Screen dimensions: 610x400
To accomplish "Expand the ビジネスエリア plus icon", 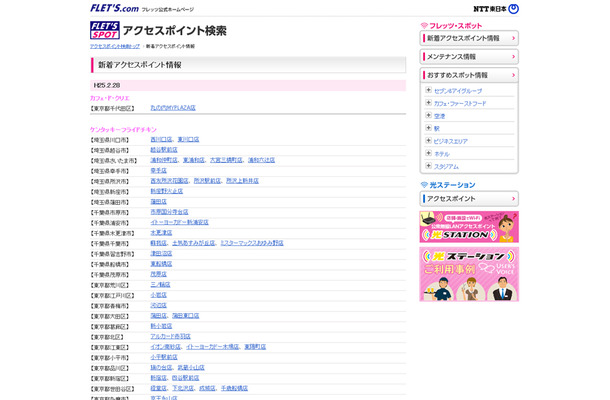I will click(x=428, y=141).
